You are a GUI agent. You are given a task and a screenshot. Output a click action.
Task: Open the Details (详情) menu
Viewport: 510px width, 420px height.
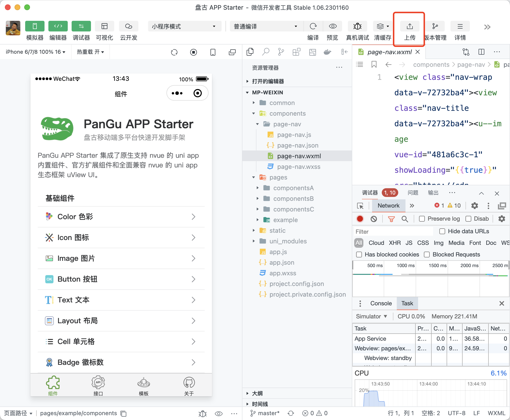460,26
